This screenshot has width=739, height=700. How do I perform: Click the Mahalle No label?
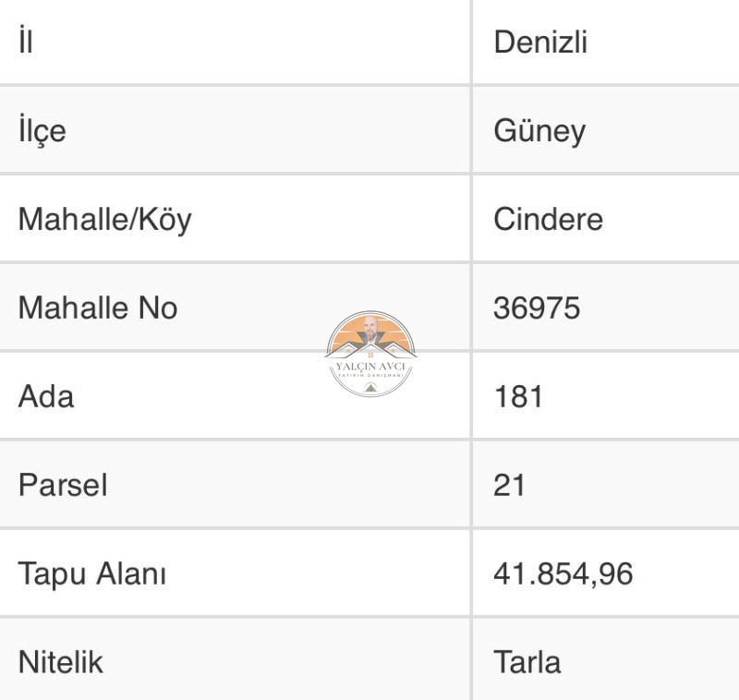coord(98,308)
